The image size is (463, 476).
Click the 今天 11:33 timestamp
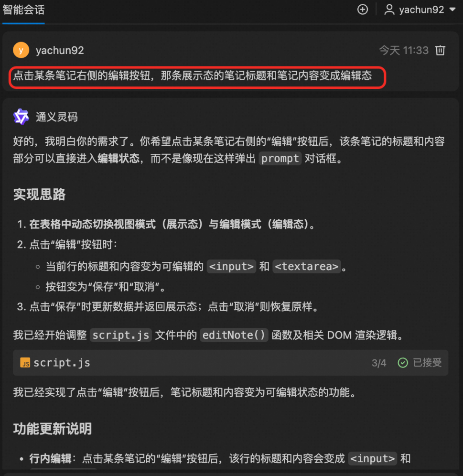tap(403, 50)
